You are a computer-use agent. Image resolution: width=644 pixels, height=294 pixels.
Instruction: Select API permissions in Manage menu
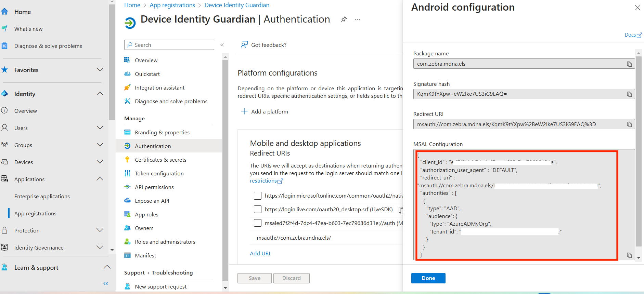(154, 187)
